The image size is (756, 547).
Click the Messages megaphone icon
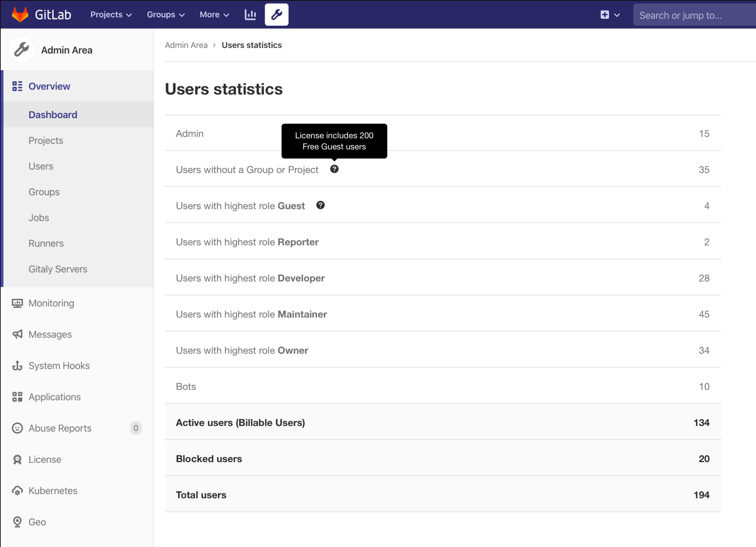[x=17, y=334]
